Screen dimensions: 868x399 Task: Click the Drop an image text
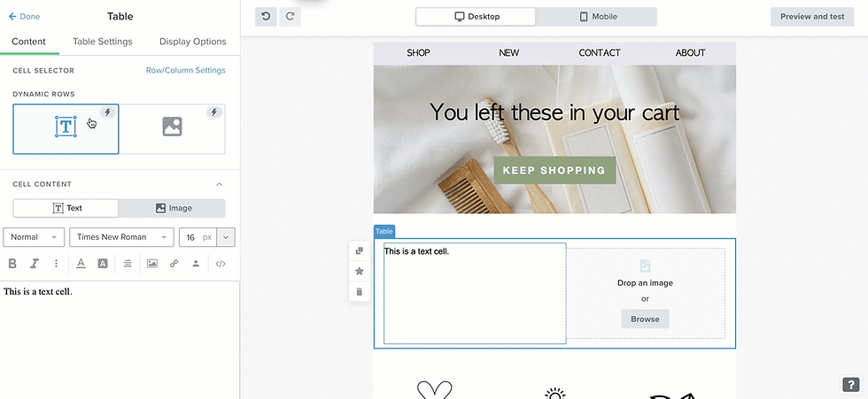[x=645, y=283]
